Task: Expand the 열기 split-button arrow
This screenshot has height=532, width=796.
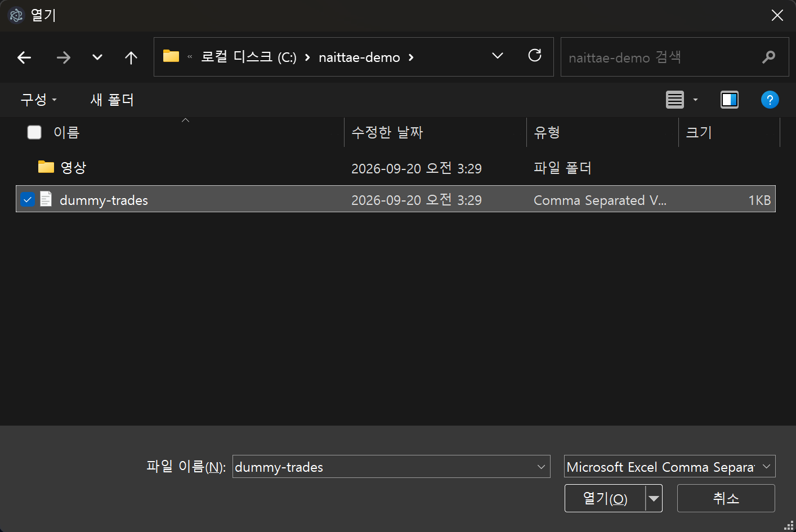Action: tap(654, 498)
